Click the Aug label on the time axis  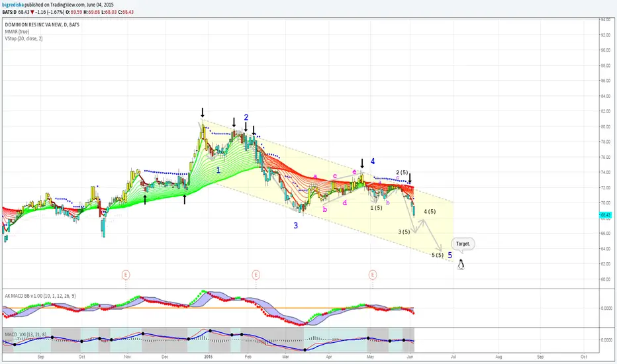click(x=498, y=357)
